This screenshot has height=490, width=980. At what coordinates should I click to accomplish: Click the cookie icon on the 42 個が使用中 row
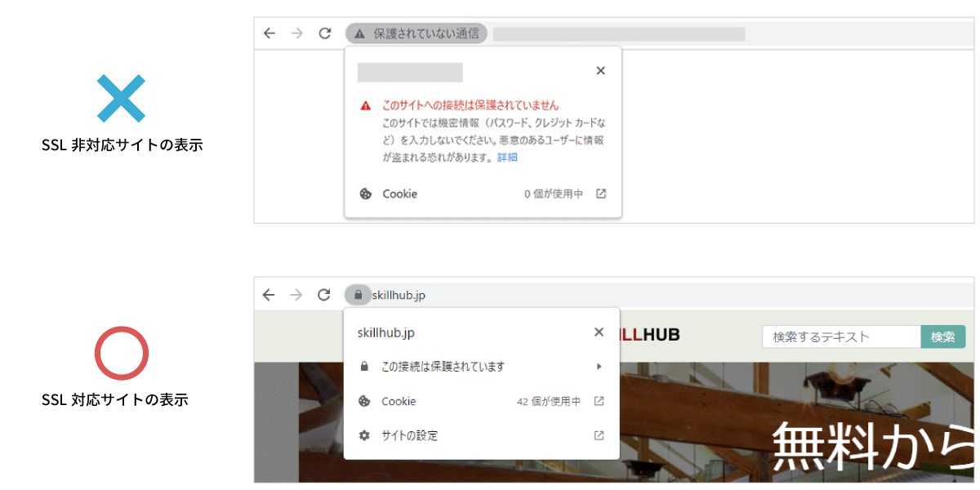[364, 402]
